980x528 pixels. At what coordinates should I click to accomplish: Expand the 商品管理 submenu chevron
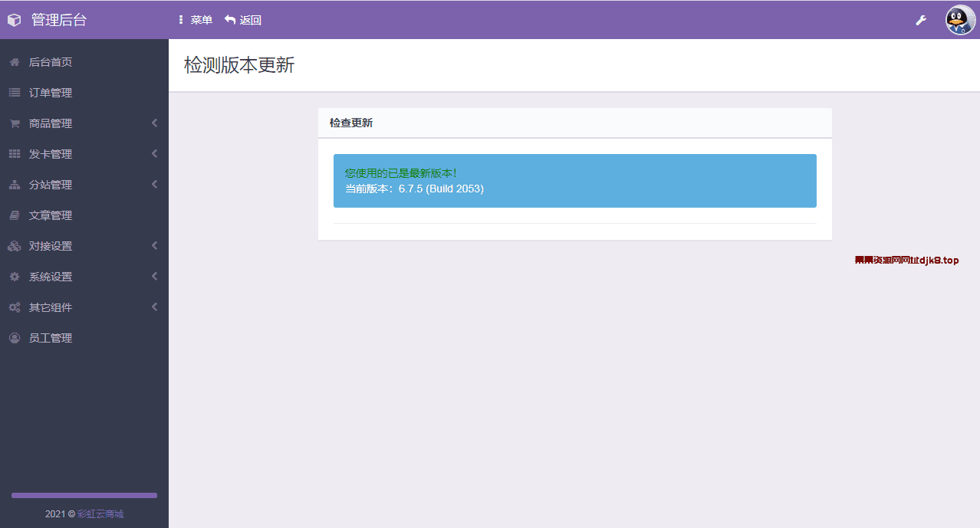click(153, 123)
